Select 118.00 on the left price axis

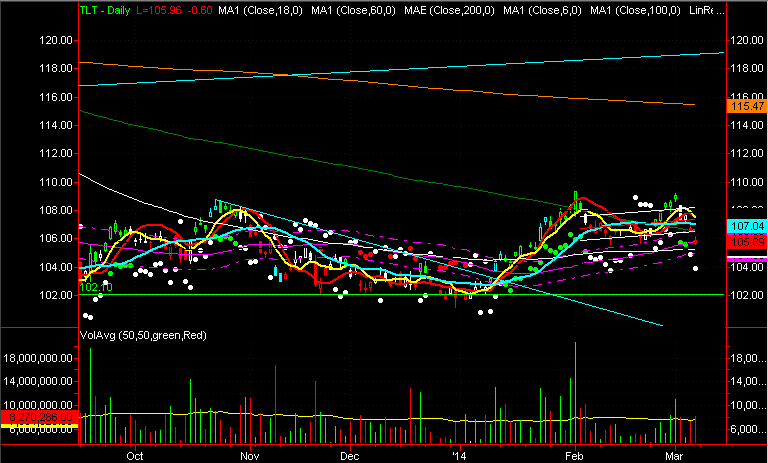click(56, 68)
